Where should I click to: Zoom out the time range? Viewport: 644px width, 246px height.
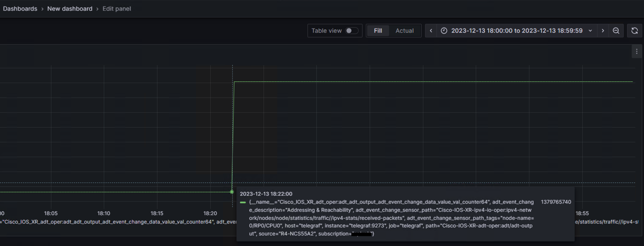616,30
